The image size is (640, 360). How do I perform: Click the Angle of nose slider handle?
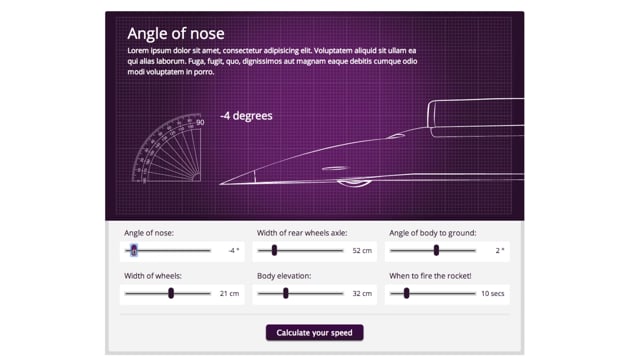134,250
